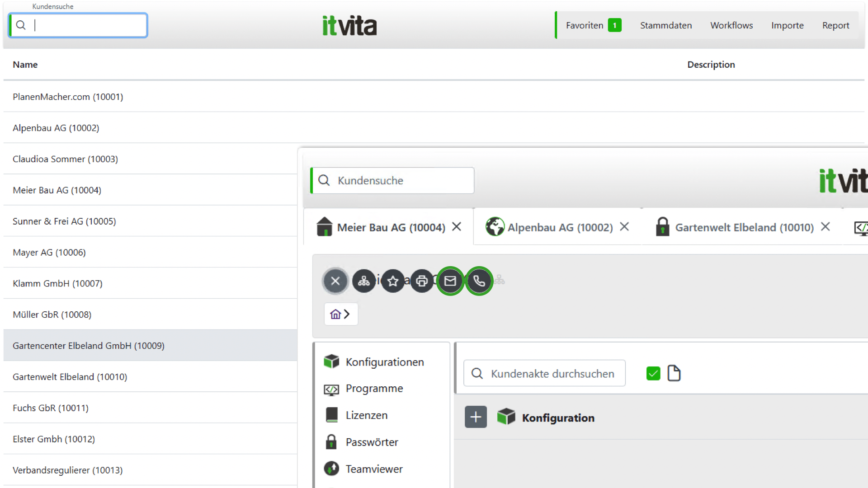Open Favoriten in top navigation
Viewport: 868px width, 488px height.
point(584,25)
